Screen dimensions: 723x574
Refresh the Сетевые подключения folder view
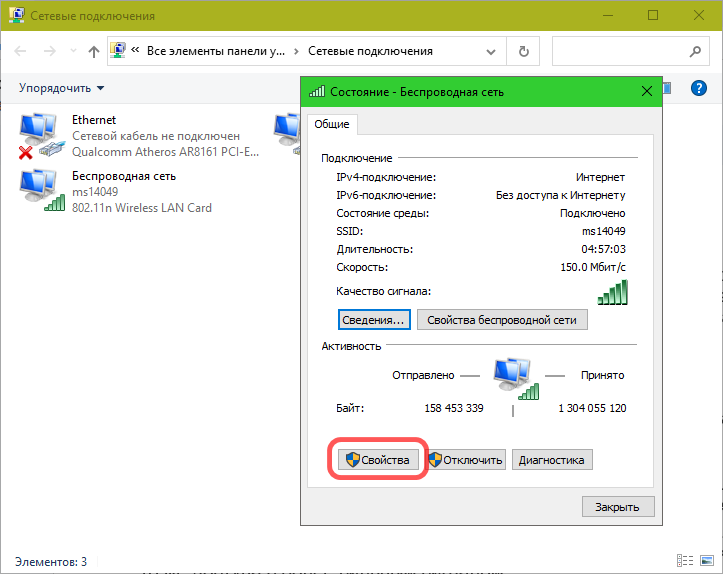coord(523,51)
